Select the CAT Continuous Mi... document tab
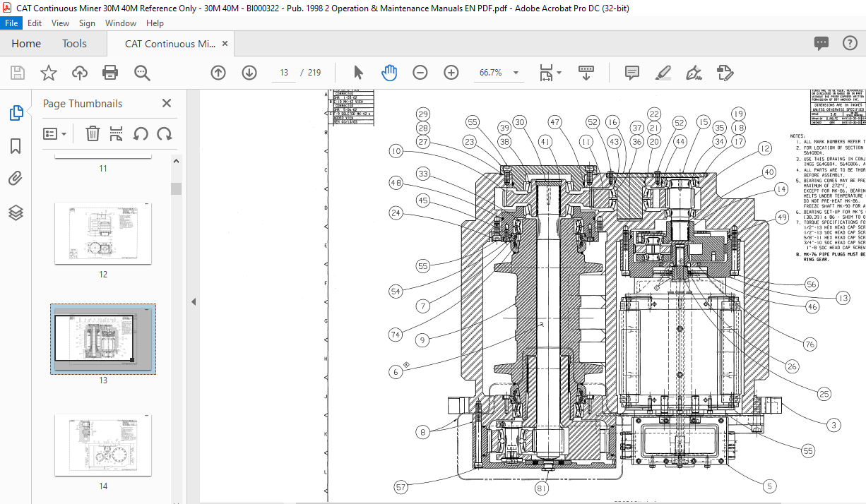The height and width of the screenshot is (504, 866). coord(170,44)
